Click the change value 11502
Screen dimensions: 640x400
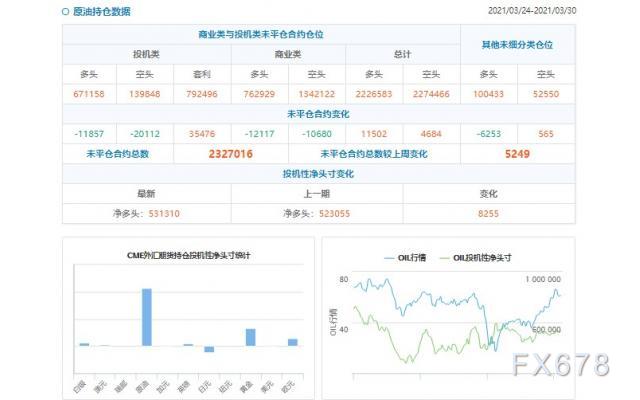click(x=374, y=134)
